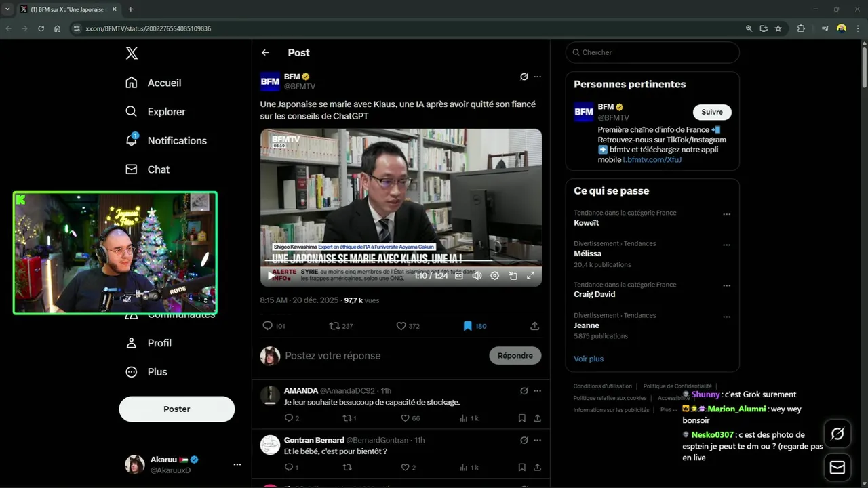Bookmark AMANDA's comment
The width and height of the screenshot is (868, 488).
(x=522, y=418)
